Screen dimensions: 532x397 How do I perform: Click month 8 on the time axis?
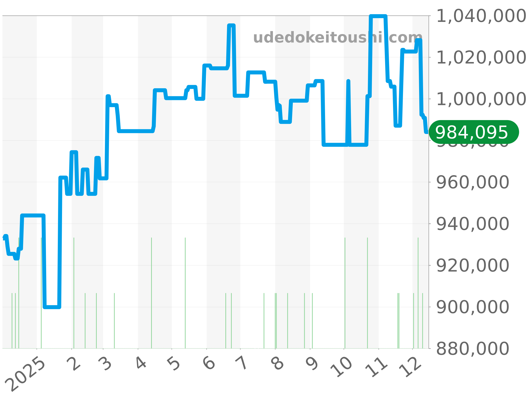[x=277, y=364]
